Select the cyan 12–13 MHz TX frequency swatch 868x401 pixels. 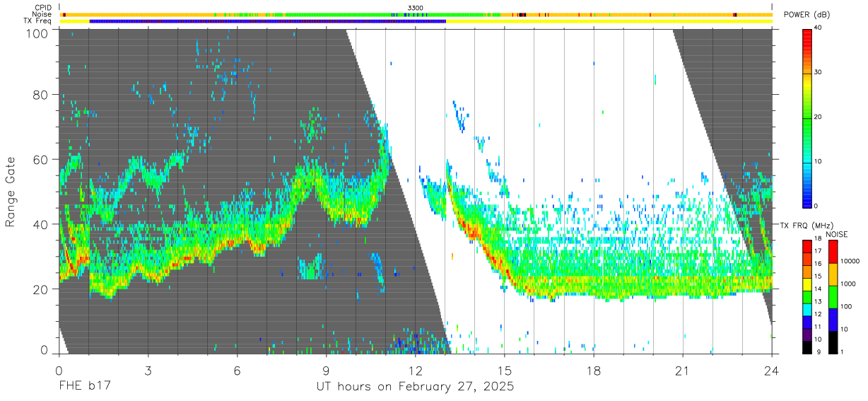[807, 310]
